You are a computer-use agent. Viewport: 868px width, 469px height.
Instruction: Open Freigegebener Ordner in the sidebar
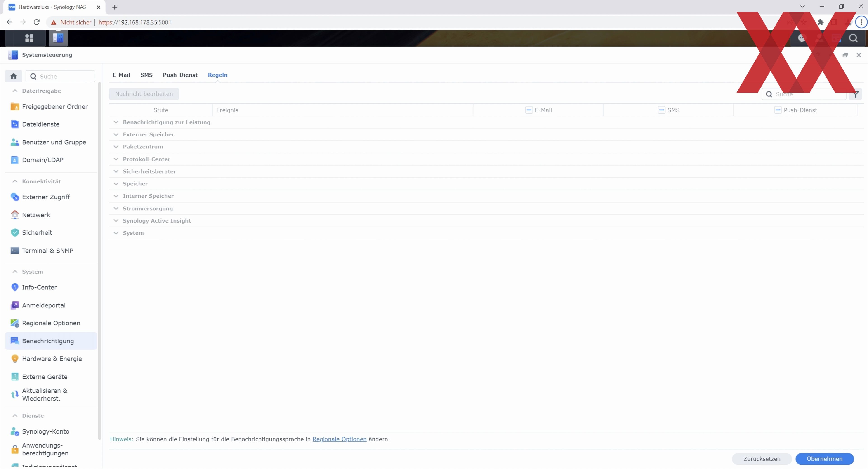click(51, 106)
